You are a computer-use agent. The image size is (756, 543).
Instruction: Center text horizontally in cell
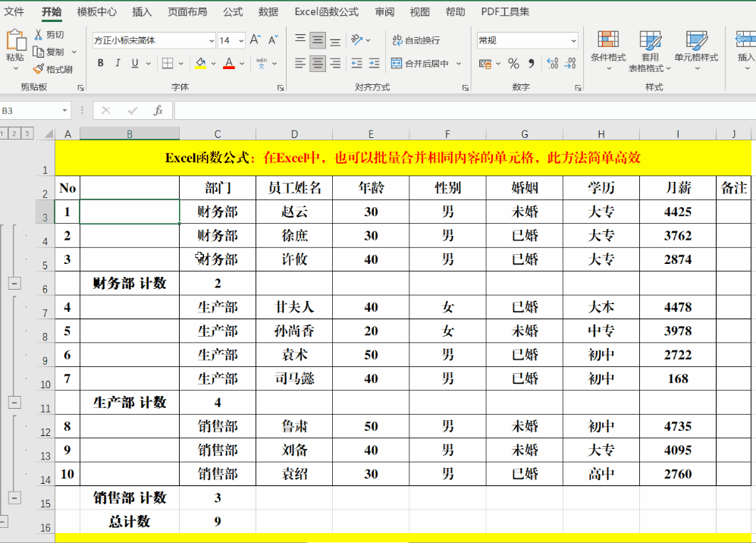pos(317,63)
